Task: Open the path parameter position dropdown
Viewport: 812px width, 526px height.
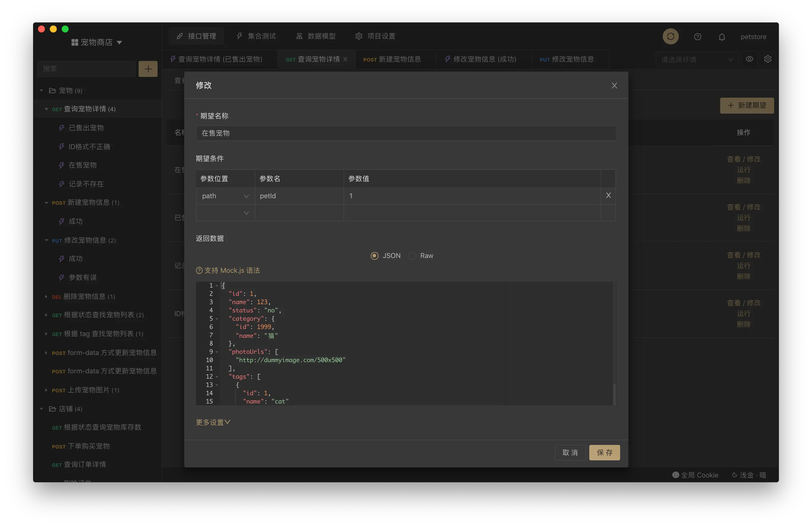Action: pyautogui.click(x=225, y=196)
